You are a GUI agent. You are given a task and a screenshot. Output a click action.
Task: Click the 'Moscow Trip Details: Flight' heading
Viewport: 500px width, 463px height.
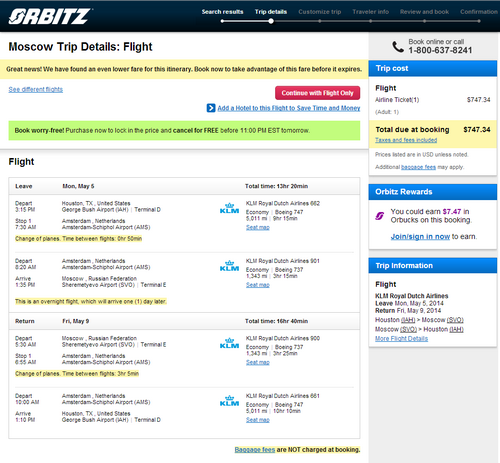(80, 47)
